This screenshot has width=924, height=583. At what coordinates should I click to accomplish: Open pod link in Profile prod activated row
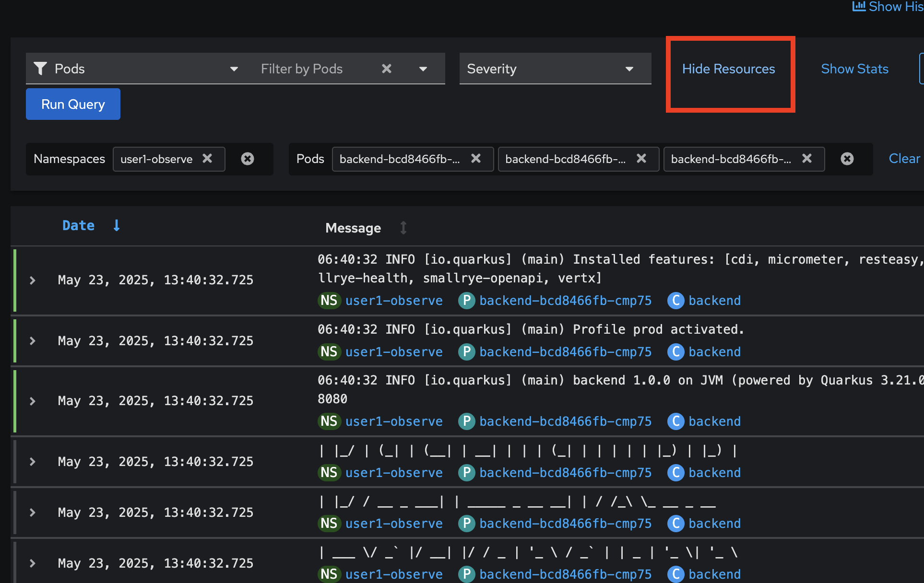[x=565, y=352]
